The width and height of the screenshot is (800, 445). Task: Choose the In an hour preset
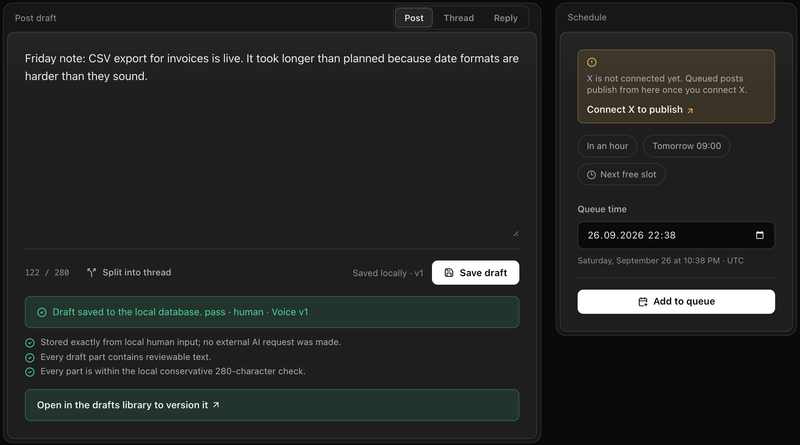[x=607, y=146]
